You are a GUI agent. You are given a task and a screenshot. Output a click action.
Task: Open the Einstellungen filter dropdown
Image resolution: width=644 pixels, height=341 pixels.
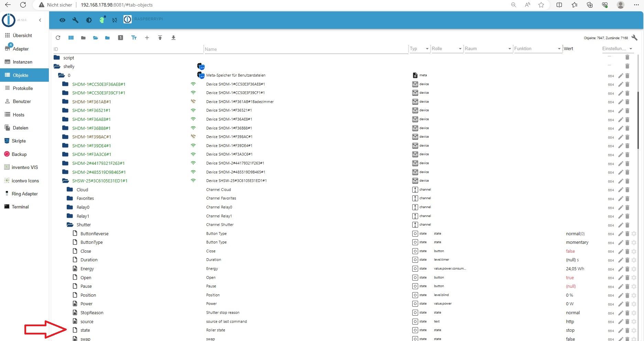617,49
